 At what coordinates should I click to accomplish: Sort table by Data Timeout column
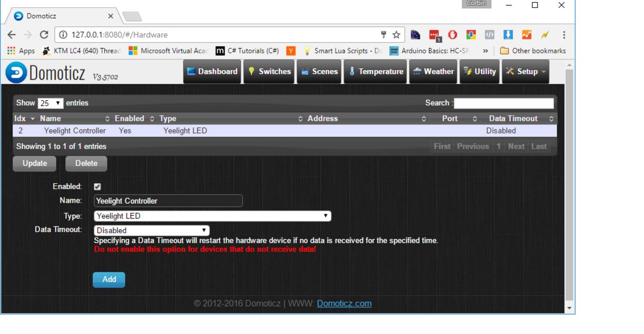click(x=518, y=119)
